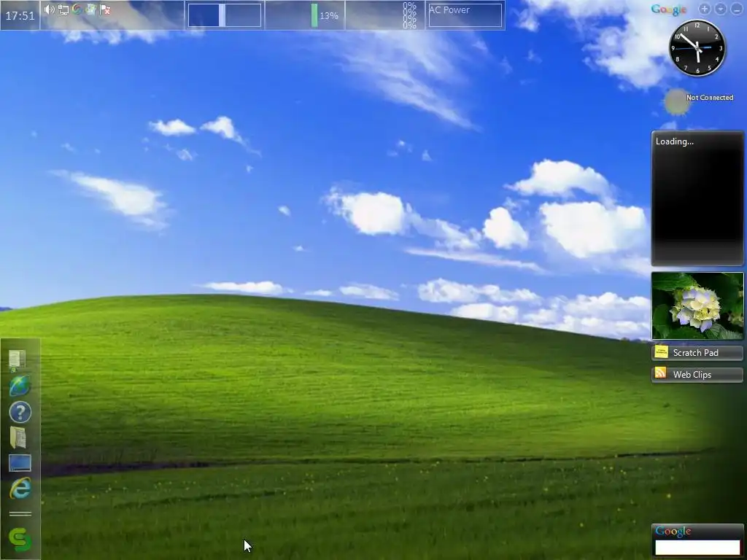This screenshot has height=560, width=747.
Task: Launch Internet Explorer from the dock
Action: [x=20, y=488]
